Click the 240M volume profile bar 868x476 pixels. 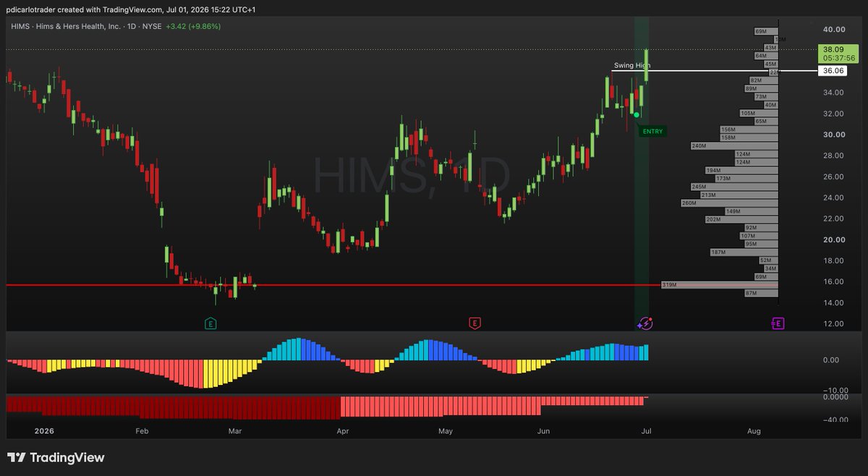pyautogui.click(x=734, y=146)
